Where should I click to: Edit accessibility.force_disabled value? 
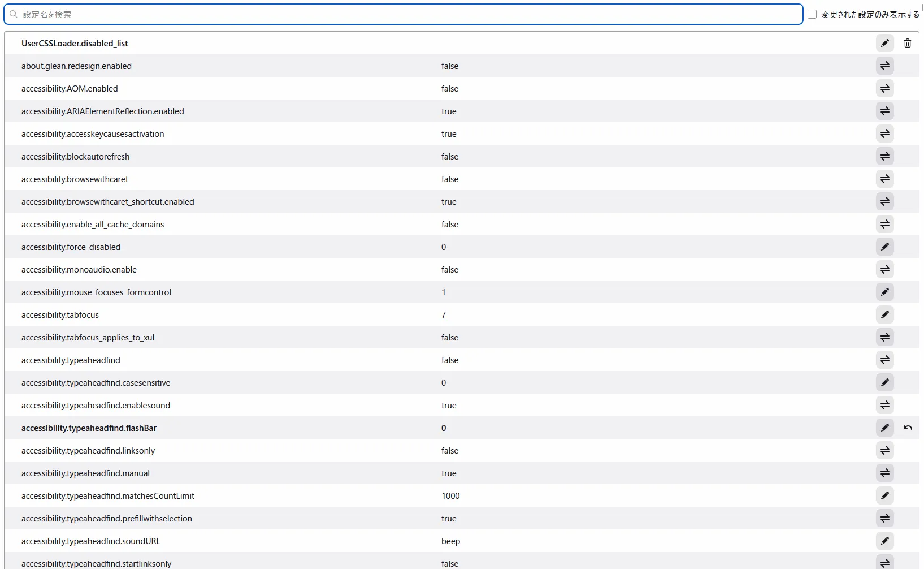point(884,247)
